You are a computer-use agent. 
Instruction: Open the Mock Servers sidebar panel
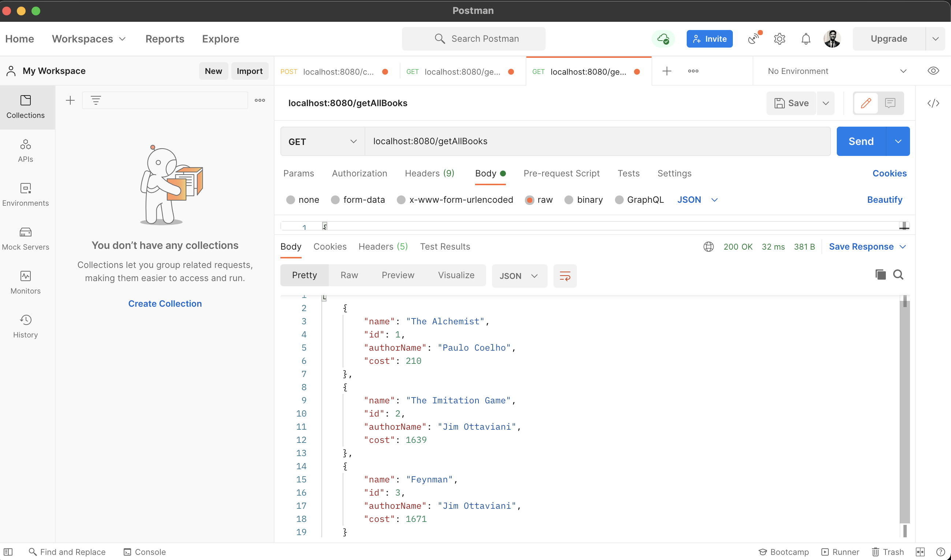(x=26, y=239)
